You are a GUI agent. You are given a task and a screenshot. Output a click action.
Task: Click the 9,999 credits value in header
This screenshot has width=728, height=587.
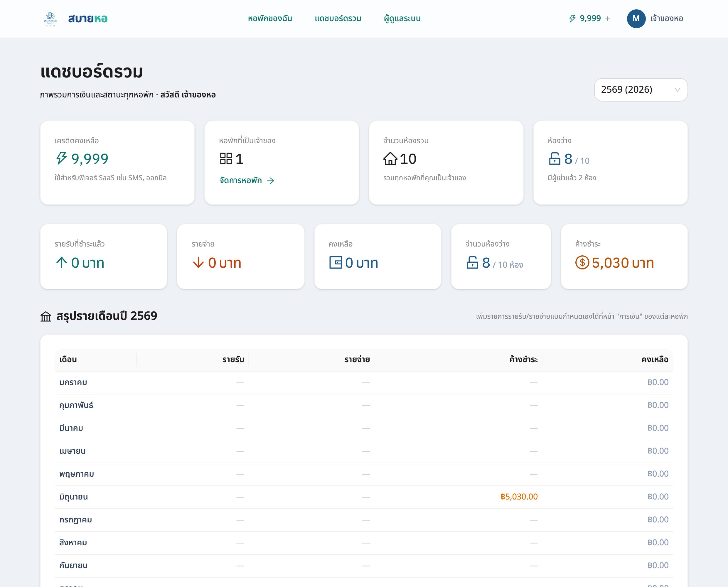[x=590, y=18]
